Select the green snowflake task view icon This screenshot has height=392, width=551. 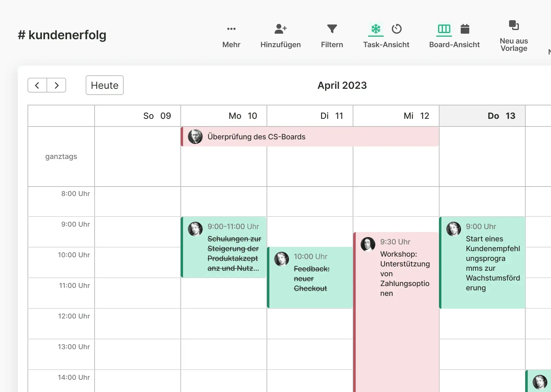coord(376,29)
